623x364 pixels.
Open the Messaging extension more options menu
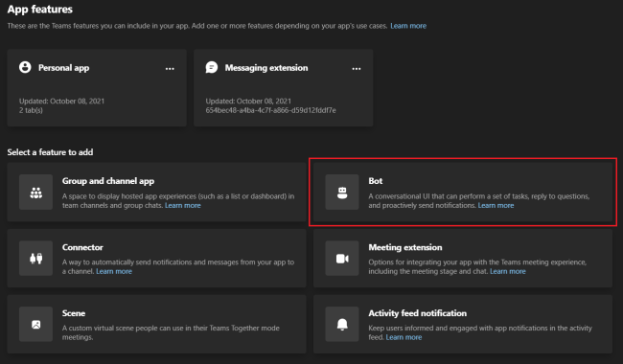[357, 68]
